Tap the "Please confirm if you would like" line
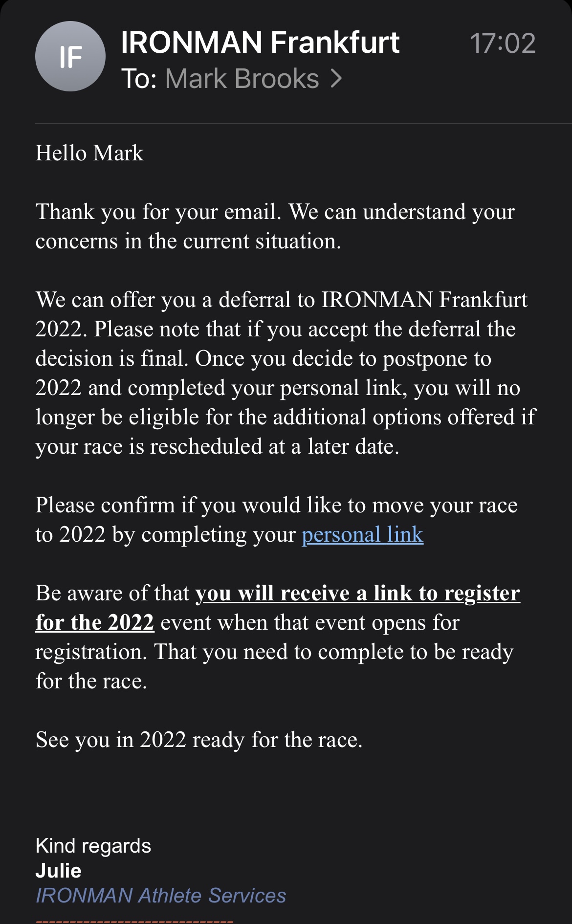572x924 pixels. pyautogui.click(x=276, y=505)
